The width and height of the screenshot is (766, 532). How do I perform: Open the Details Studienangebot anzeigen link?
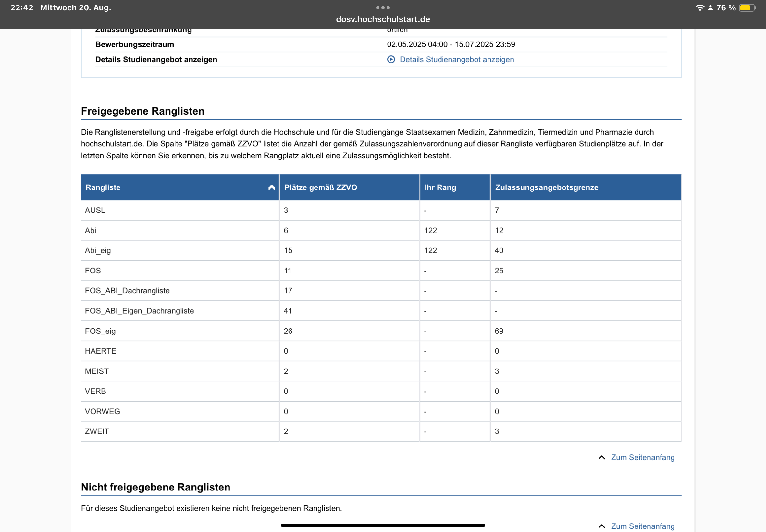457,60
